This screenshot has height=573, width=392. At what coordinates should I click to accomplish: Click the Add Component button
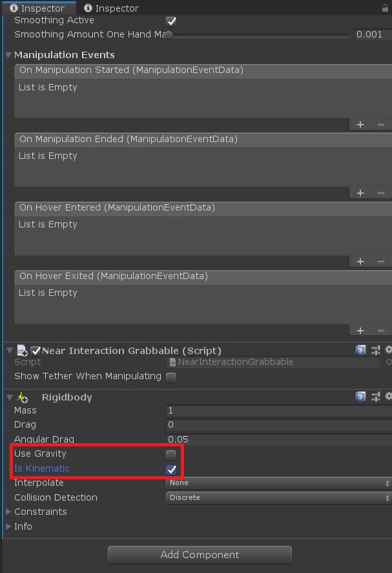pos(200,555)
